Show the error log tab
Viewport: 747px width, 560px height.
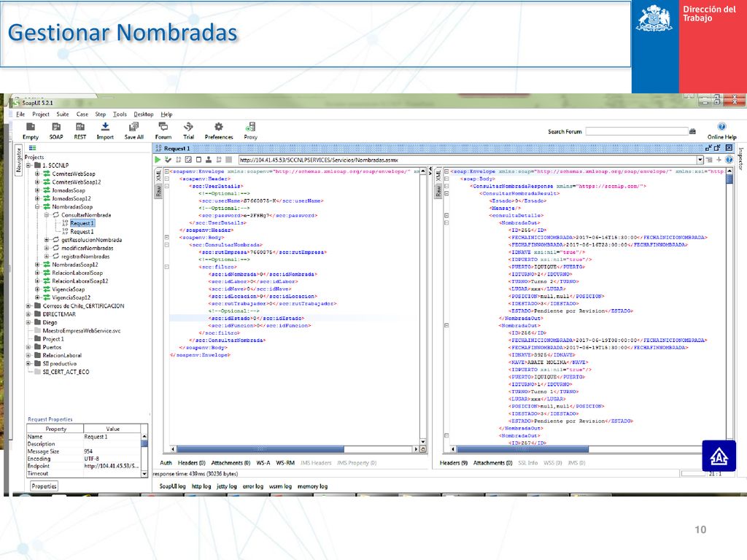point(253,486)
